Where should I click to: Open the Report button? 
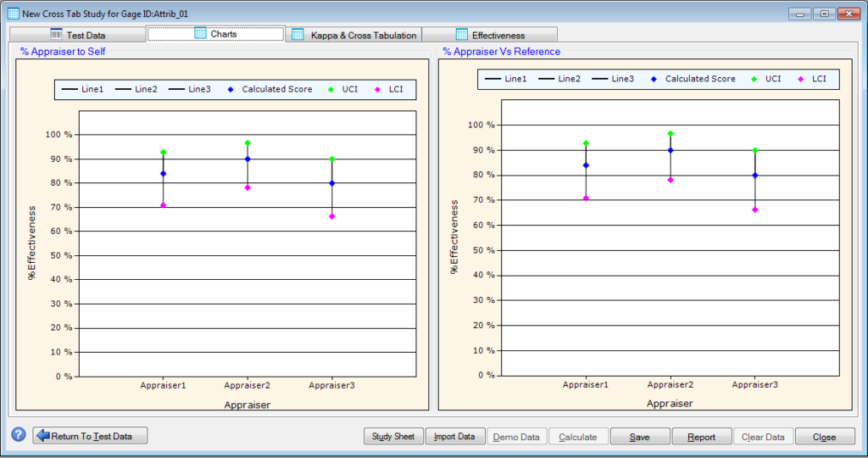701,437
